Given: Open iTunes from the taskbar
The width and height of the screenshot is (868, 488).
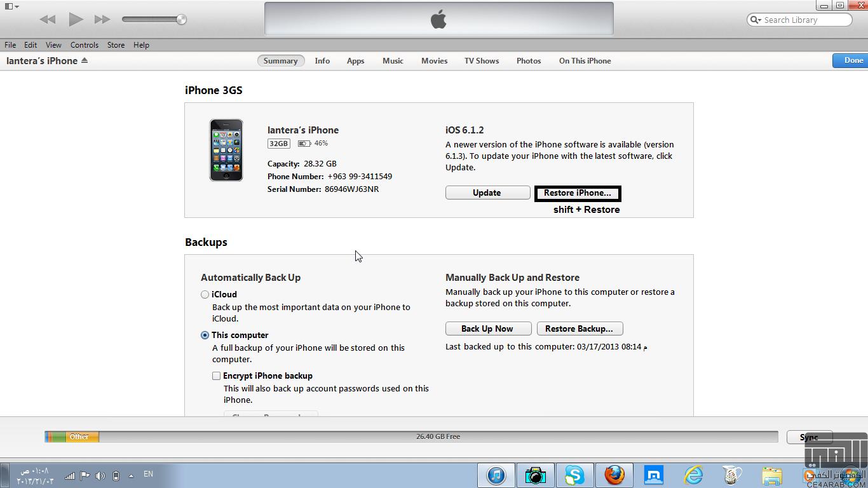Looking at the screenshot, I should (x=496, y=475).
